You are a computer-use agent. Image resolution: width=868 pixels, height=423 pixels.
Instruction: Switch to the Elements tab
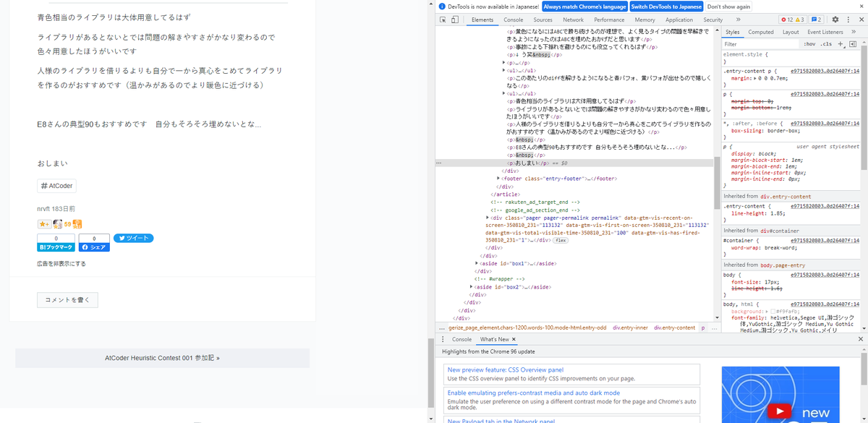482,20
